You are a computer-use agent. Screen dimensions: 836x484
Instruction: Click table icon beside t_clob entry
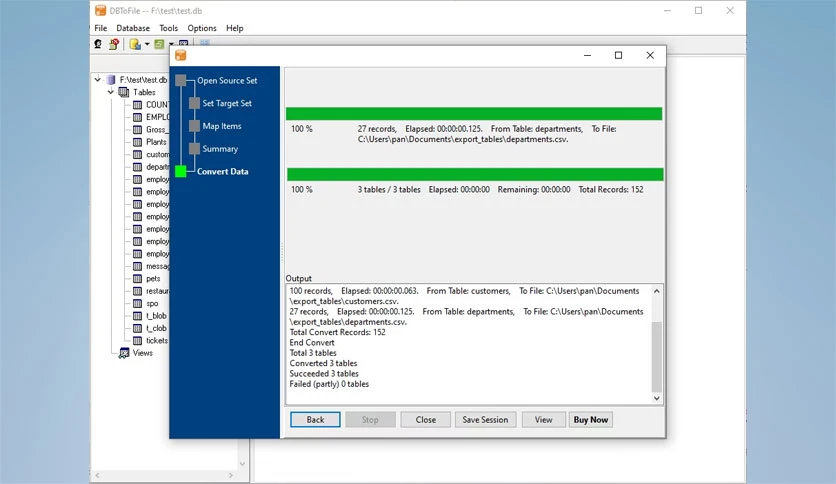(x=137, y=328)
